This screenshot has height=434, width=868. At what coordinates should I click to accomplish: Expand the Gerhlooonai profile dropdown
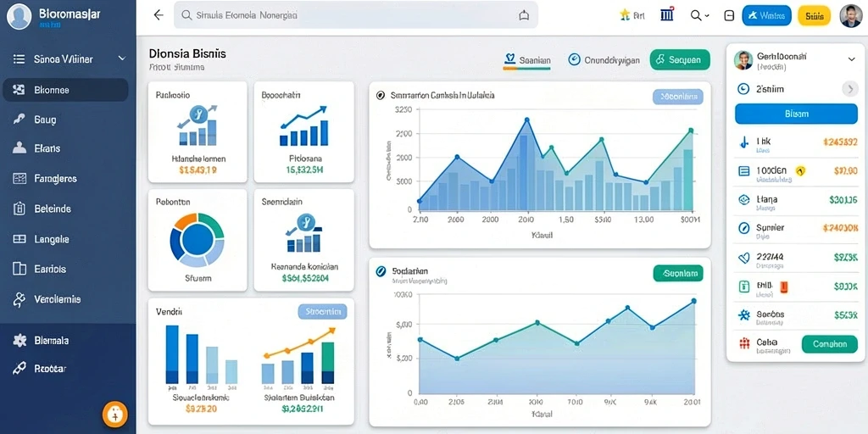click(x=851, y=58)
